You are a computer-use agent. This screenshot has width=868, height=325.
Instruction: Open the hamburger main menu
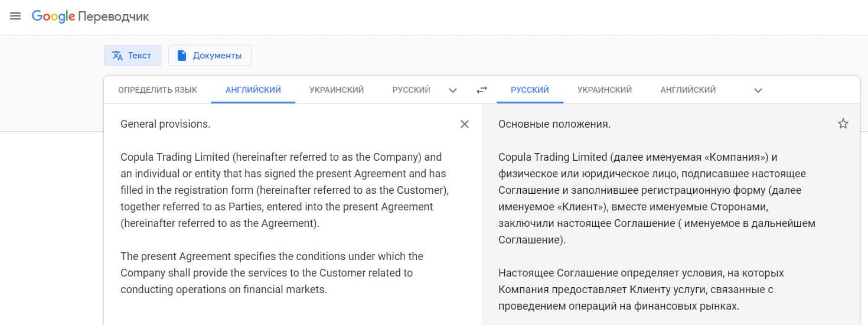point(15,17)
